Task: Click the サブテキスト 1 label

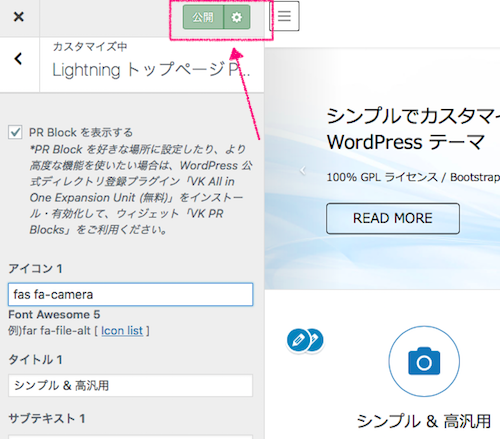Action: (x=47, y=418)
